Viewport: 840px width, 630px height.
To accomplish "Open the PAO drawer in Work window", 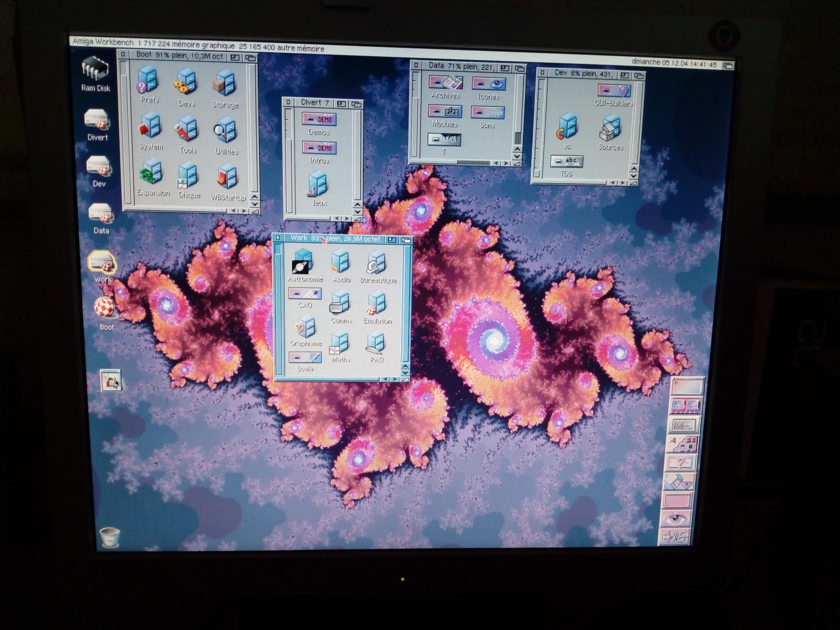I will (x=376, y=344).
